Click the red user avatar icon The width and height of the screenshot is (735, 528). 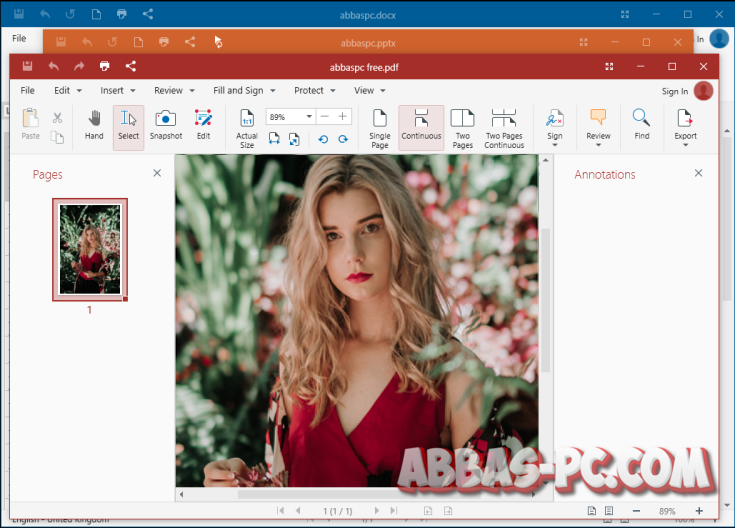(x=704, y=91)
